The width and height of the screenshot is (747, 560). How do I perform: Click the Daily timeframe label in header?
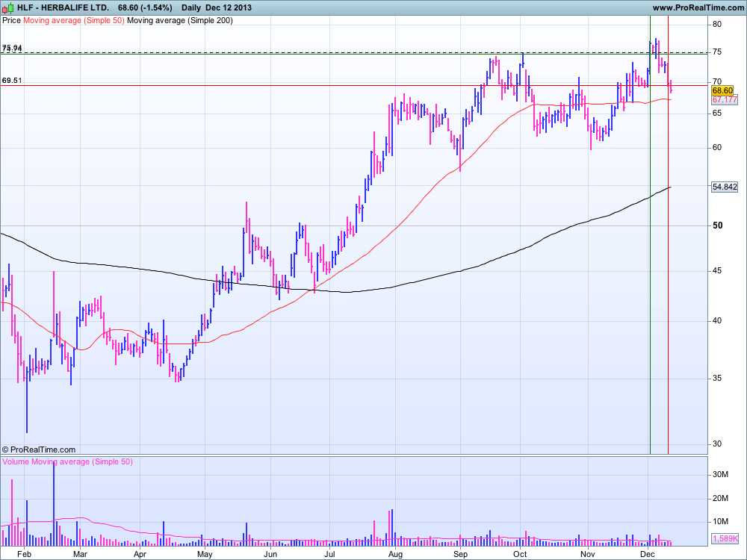[x=191, y=7]
